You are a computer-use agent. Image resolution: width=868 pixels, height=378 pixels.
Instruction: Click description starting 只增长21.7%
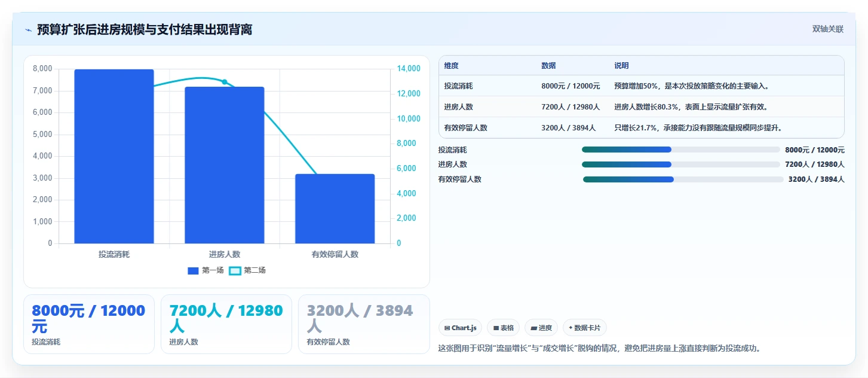pyautogui.click(x=698, y=128)
